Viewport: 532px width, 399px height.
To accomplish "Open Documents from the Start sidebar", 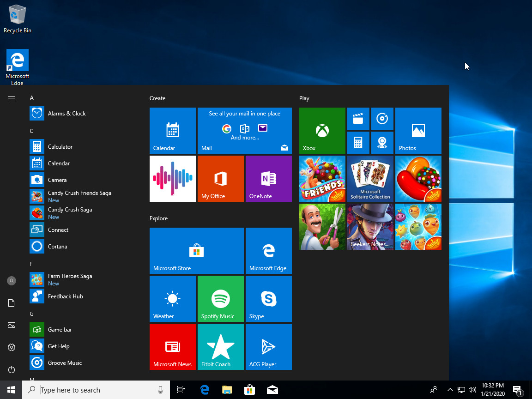I will click(x=12, y=302).
